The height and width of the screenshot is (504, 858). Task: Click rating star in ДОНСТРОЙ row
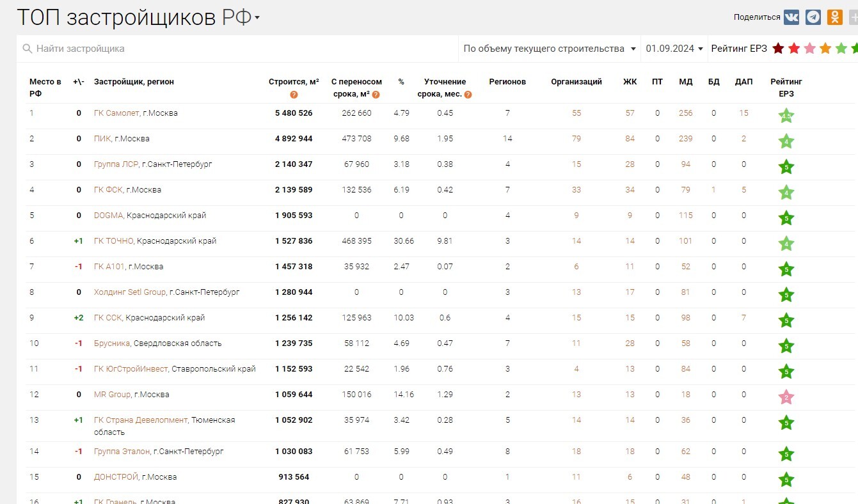coord(786,480)
